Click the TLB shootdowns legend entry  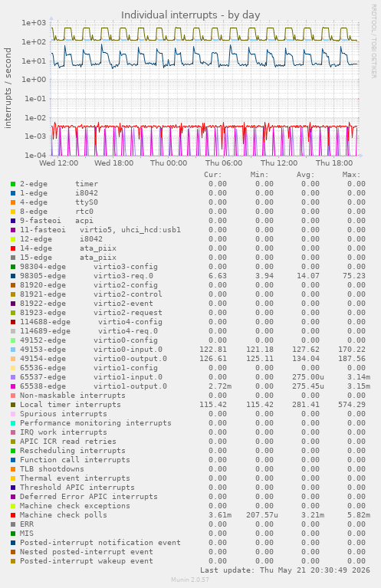[52, 469]
